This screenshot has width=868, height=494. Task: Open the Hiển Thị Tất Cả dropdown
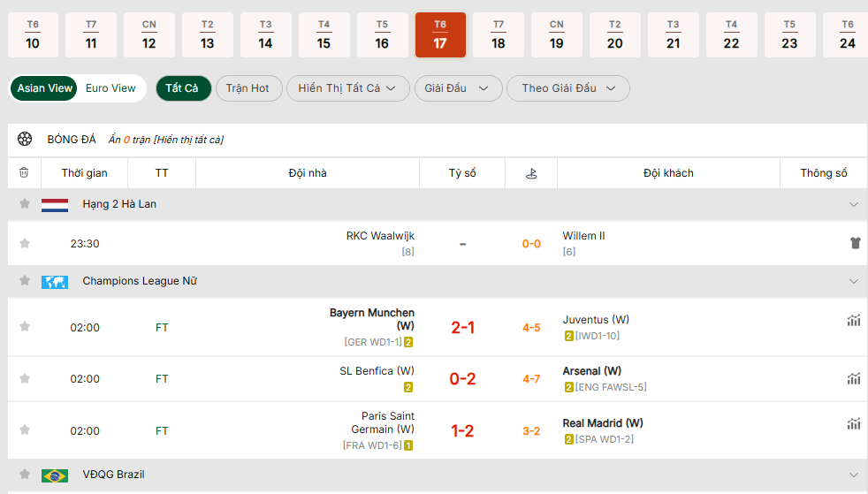coord(348,88)
